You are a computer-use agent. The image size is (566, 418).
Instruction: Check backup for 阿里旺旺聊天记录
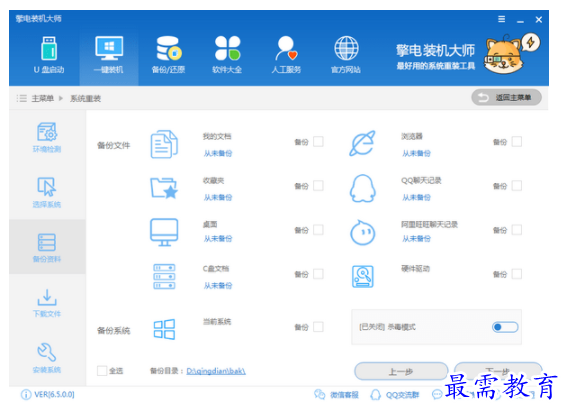coord(517,230)
